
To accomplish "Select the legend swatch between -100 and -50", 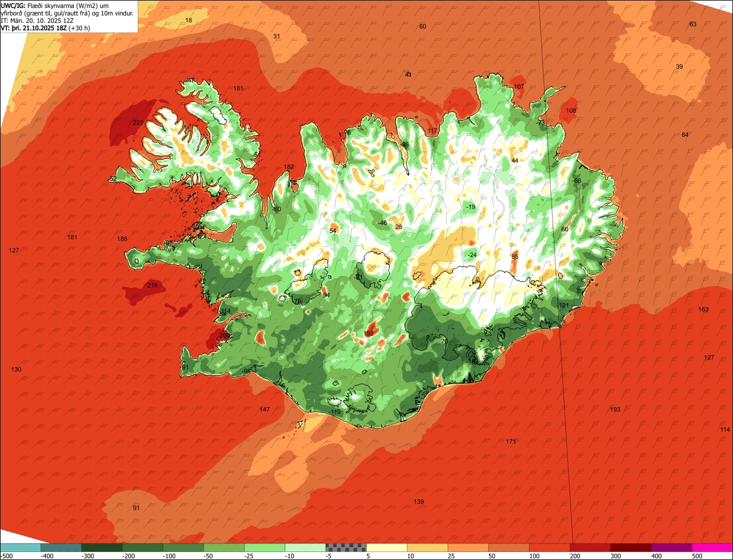I will click(183, 547).
